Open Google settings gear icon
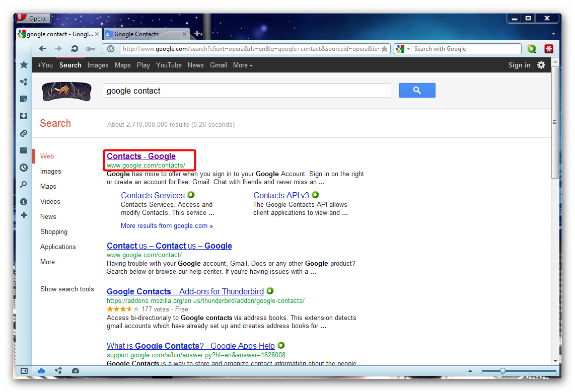The width and height of the screenshot is (575, 392). point(541,65)
